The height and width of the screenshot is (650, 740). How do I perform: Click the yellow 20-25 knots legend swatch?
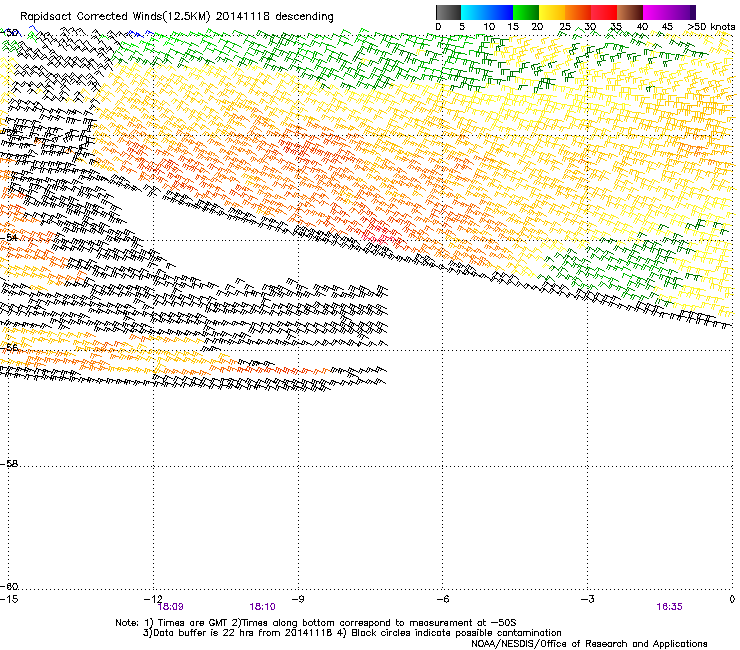pos(552,12)
